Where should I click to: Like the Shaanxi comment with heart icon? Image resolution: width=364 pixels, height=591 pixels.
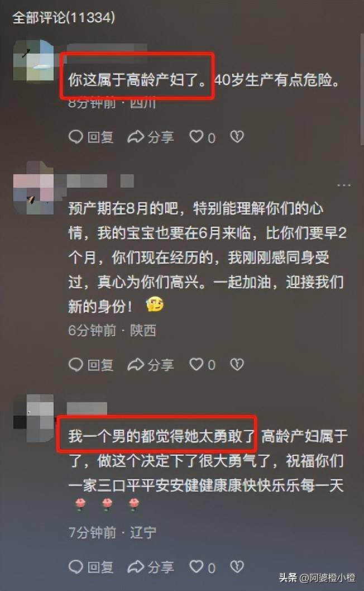pos(197,364)
